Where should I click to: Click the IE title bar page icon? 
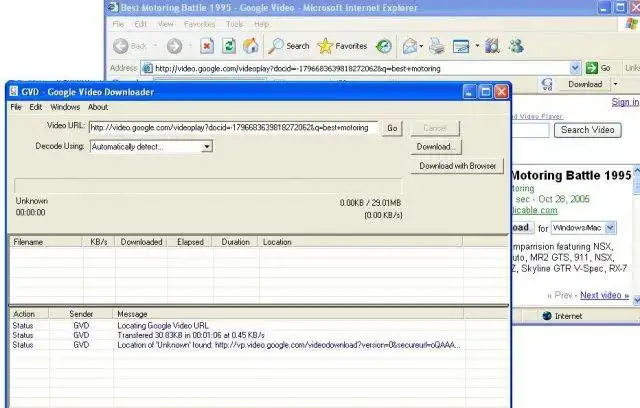[113, 7]
